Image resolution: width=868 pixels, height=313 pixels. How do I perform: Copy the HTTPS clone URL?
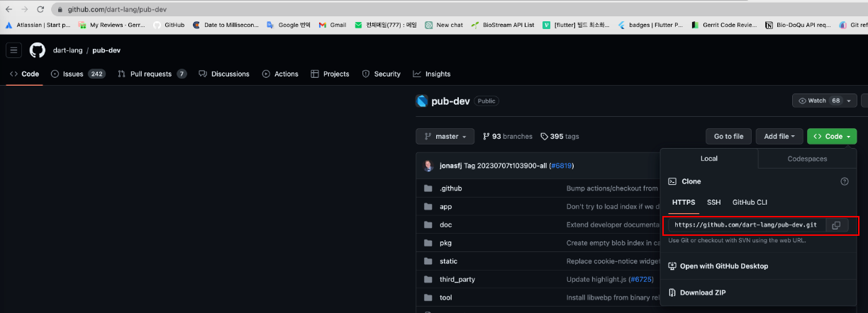pos(836,225)
